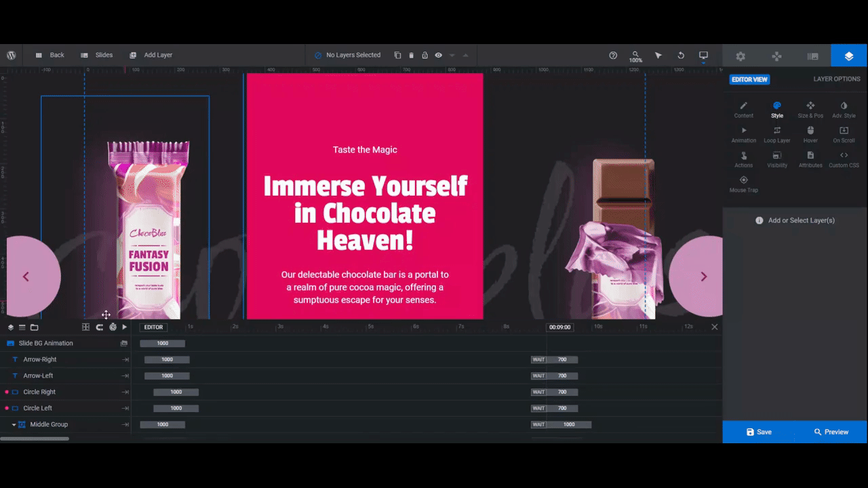
Task: Click the duplicate layer icon
Action: tap(398, 55)
